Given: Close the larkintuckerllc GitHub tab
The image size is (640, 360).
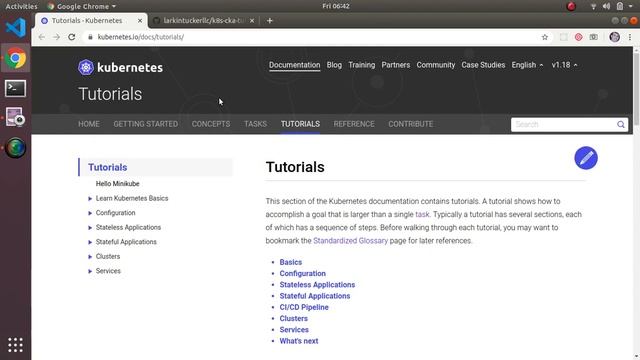Looking at the screenshot, I should [252, 20].
